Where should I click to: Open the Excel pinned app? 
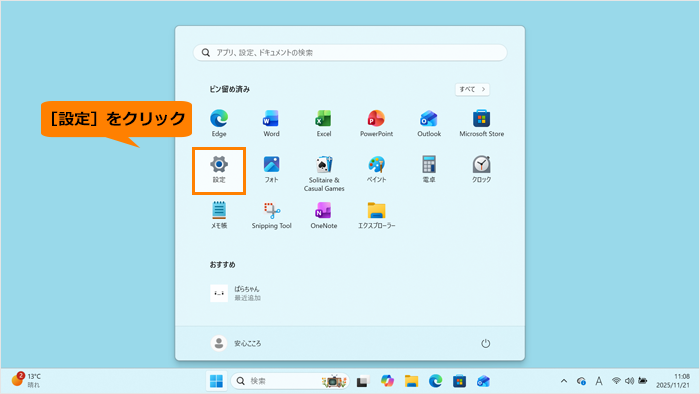324,124
